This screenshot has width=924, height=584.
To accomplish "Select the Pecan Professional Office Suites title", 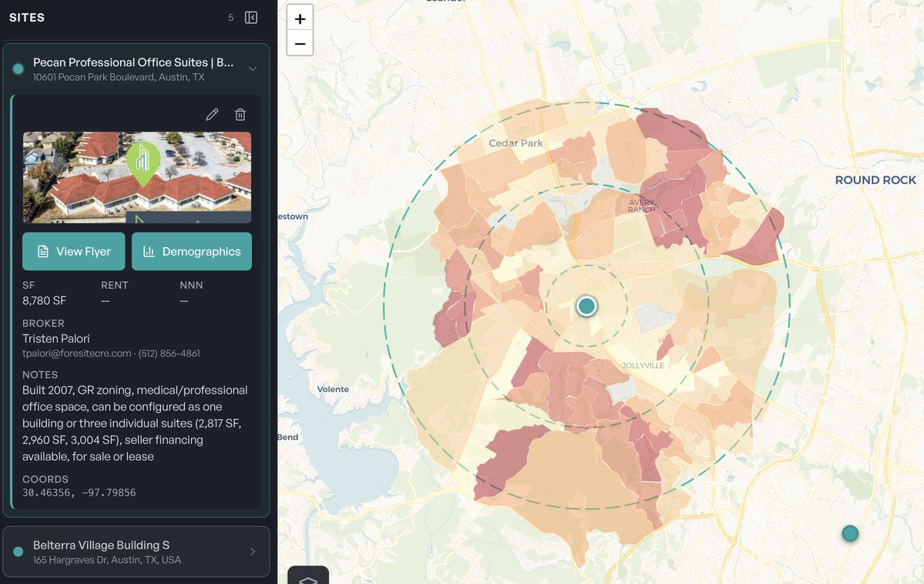I will click(133, 62).
